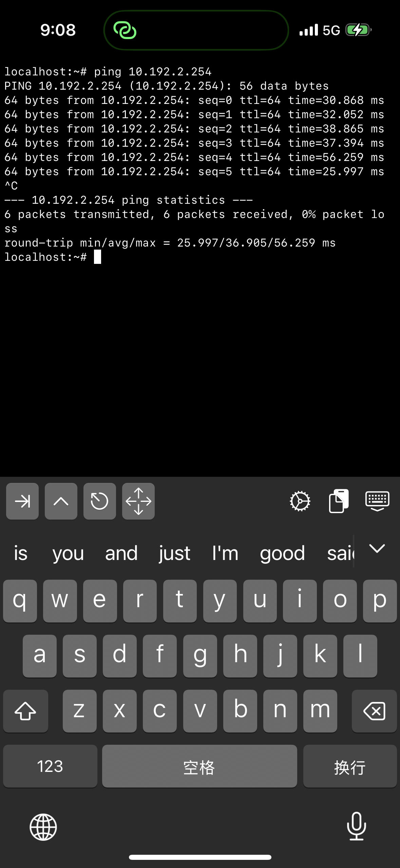Image resolution: width=400 pixels, height=868 pixels.
Task: Open the command history clock icon
Action: click(x=100, y=501)
